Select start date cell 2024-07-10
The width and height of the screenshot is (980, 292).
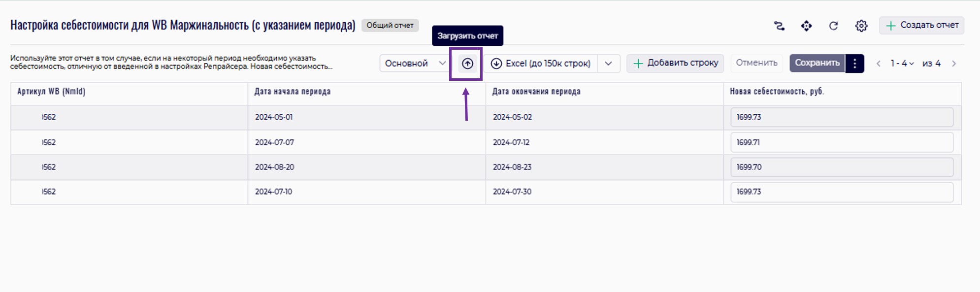point(366,192)
